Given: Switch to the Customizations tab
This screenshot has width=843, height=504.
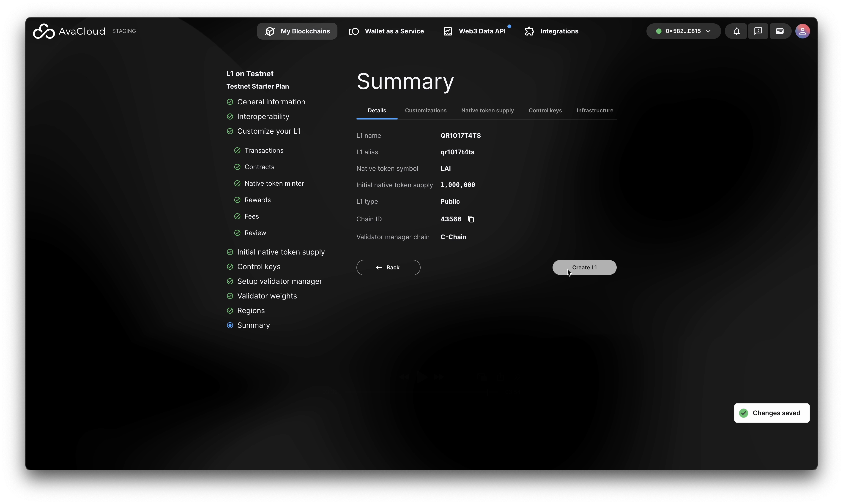Looking at the screenshot, I should (x=426, y=110).
